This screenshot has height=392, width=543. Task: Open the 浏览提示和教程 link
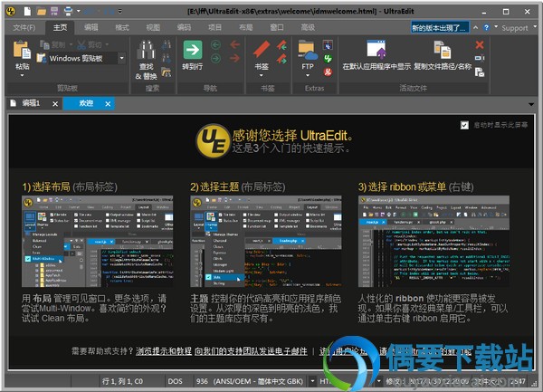[x=164, y=351]
